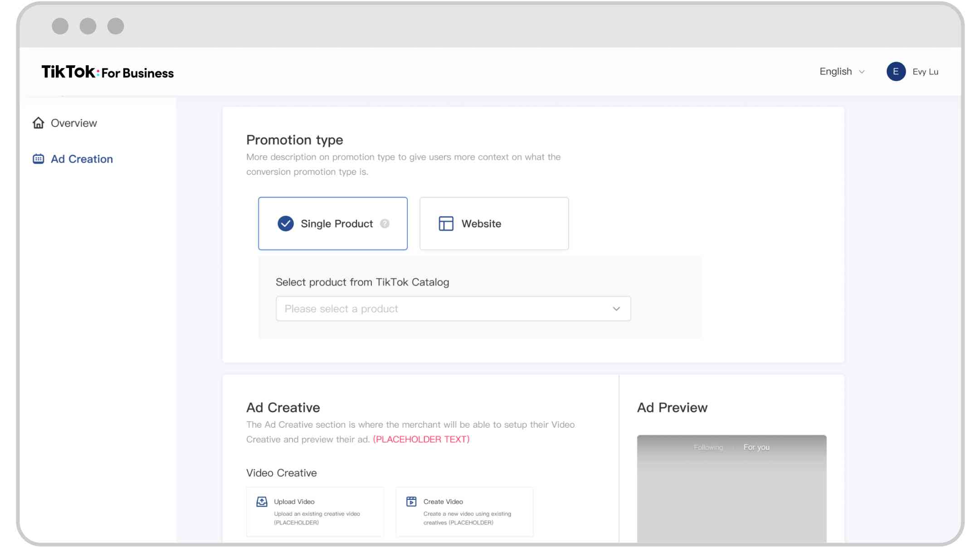This screenshot has height=547, width=980.
Task: Select the Overview home icon in sidebar
Action: (x=39, y=122)
